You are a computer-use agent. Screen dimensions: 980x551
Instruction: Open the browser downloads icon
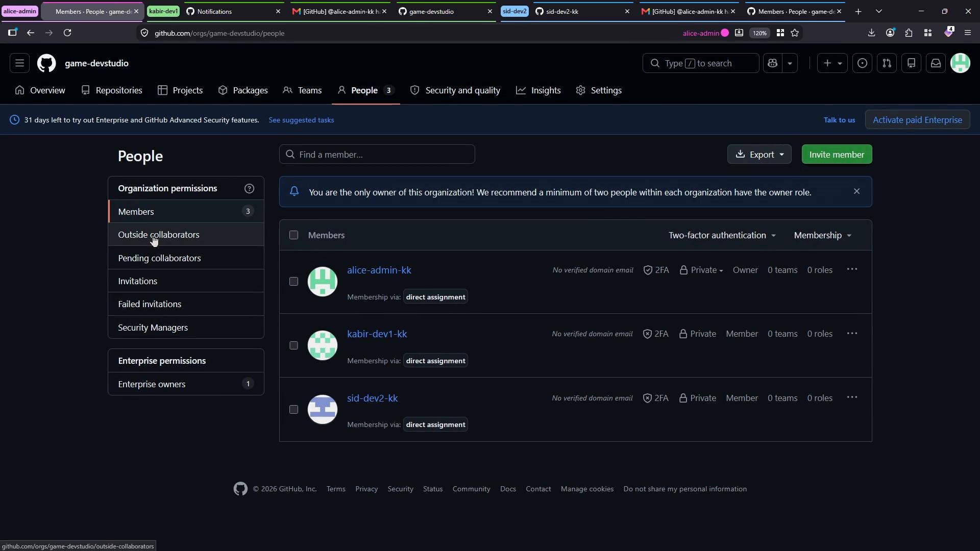tap(871, 33)
